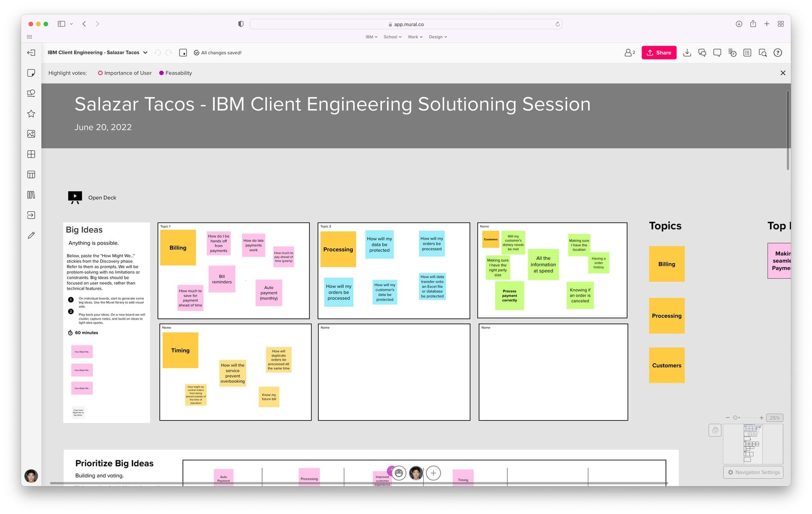Screen dimensions: 812x514
Task: Open the images tool in sidebar
Action: point(31,134)
